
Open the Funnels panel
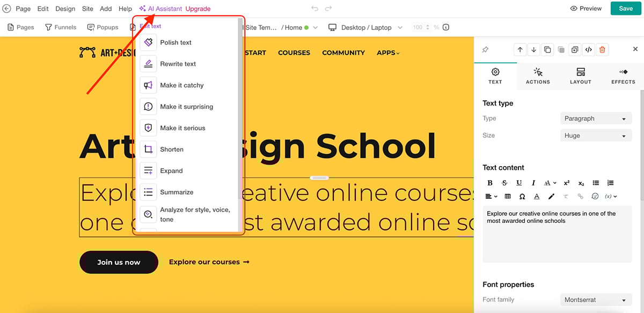60,27
